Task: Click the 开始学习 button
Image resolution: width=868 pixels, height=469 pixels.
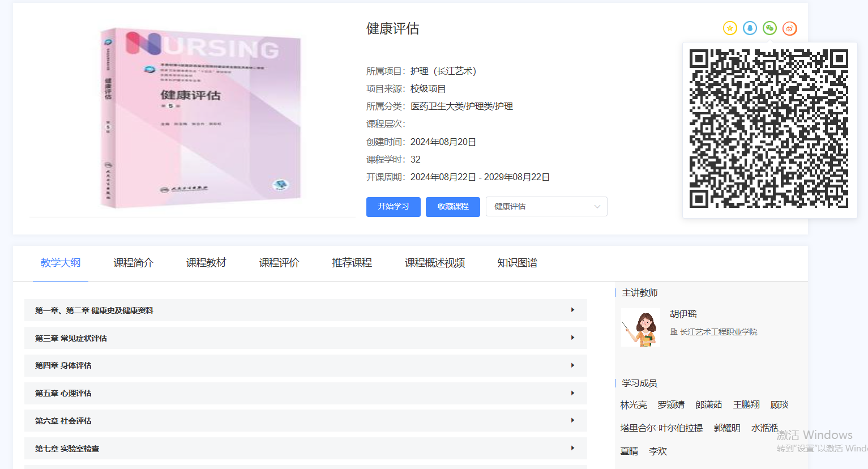Action: pyautogui.click(x=393, y=207)
